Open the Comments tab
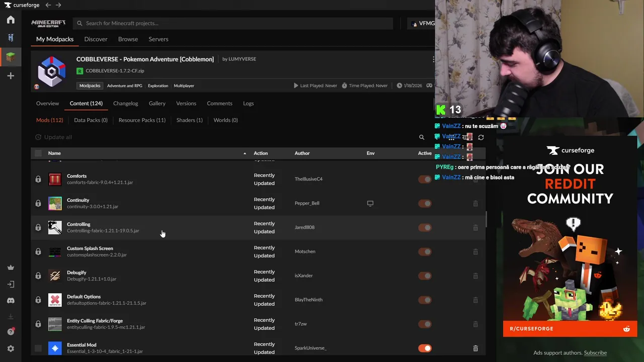The width and height of the screenshot is (644, 362). (219, 104)
